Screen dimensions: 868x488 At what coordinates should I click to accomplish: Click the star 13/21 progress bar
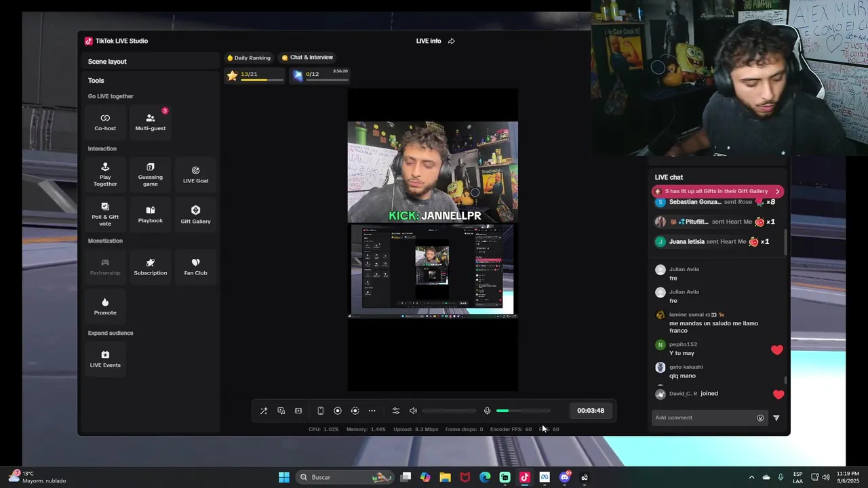(255, 76)
